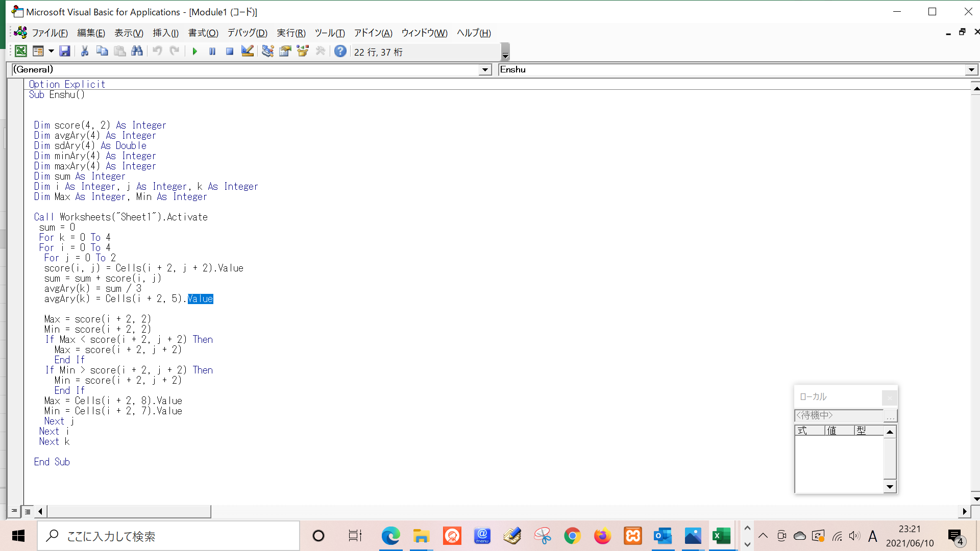Screen dimensions: 980x551
Task: Click the Redo arrow icon
Action: (x=175, y=51)
